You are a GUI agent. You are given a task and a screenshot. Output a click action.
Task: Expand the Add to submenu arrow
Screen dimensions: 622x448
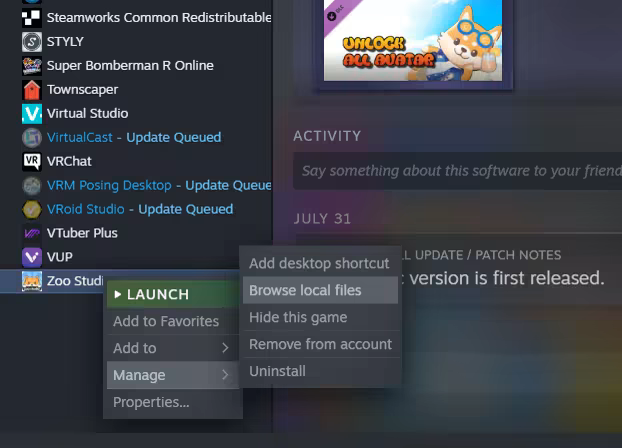point(225,348)
